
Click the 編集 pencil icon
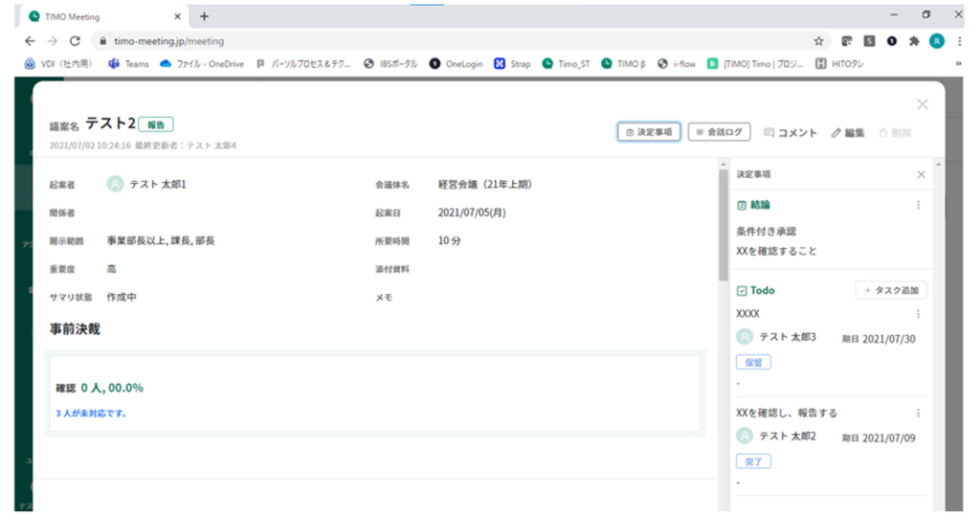click(835, 132)
